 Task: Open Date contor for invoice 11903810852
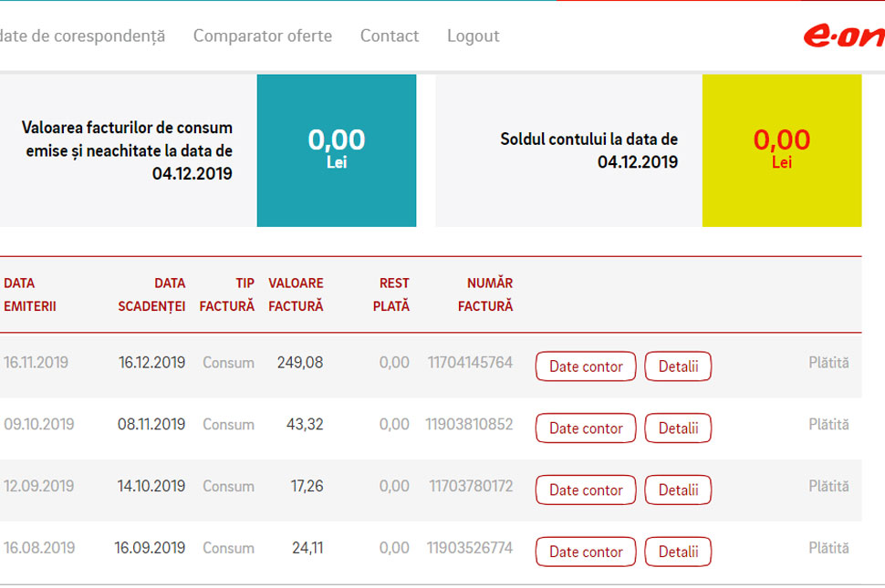pos(586,428)
